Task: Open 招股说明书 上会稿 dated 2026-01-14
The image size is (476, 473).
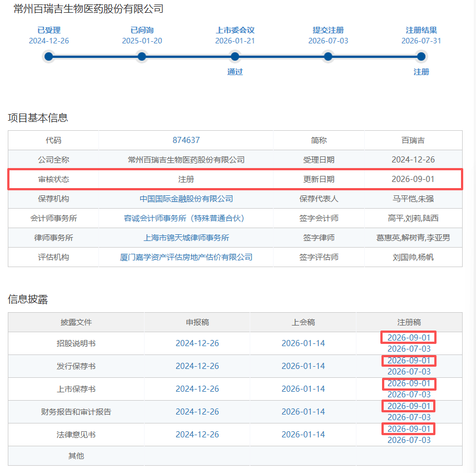Action: [303, 343]
